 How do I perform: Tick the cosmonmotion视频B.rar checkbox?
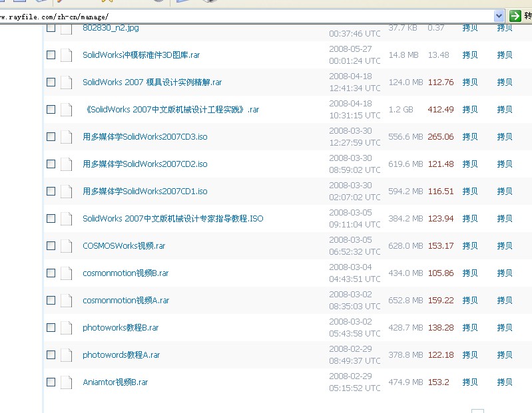(51, 273)
